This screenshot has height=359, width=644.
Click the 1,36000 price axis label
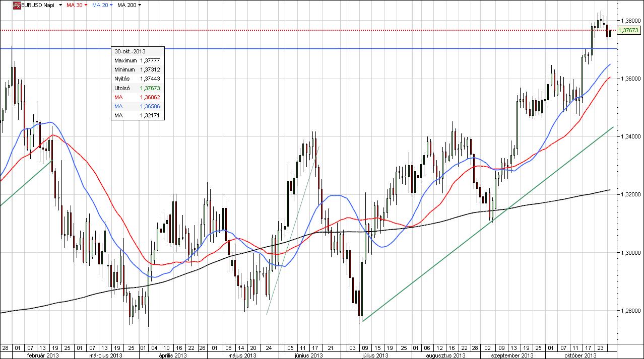click(630, 79)
